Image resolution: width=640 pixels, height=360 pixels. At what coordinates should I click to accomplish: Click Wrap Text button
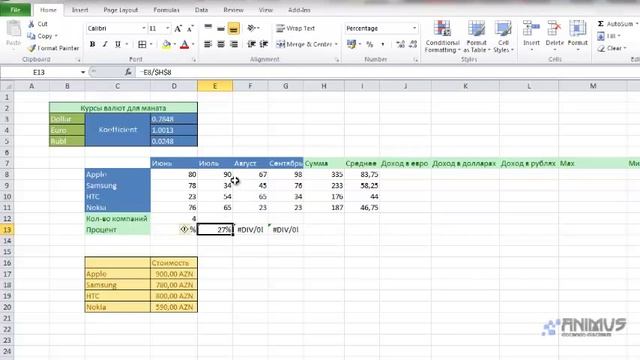(296, 28)
